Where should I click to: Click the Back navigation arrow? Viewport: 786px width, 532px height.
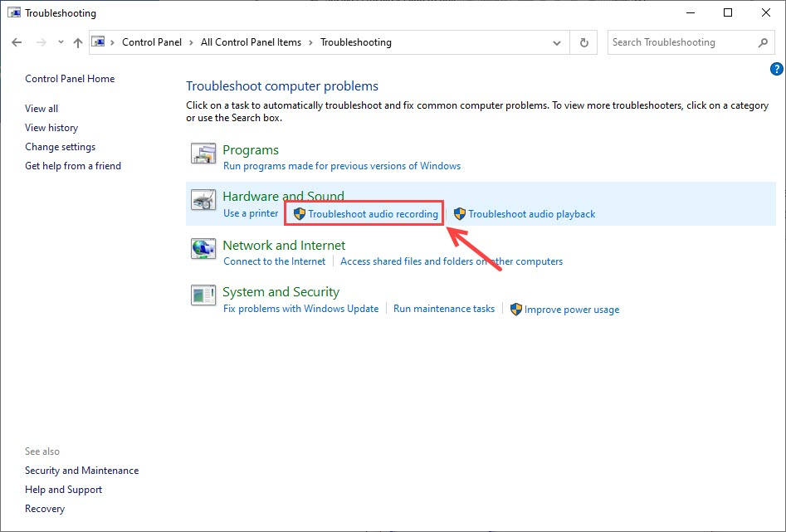(x=17, y=42)
